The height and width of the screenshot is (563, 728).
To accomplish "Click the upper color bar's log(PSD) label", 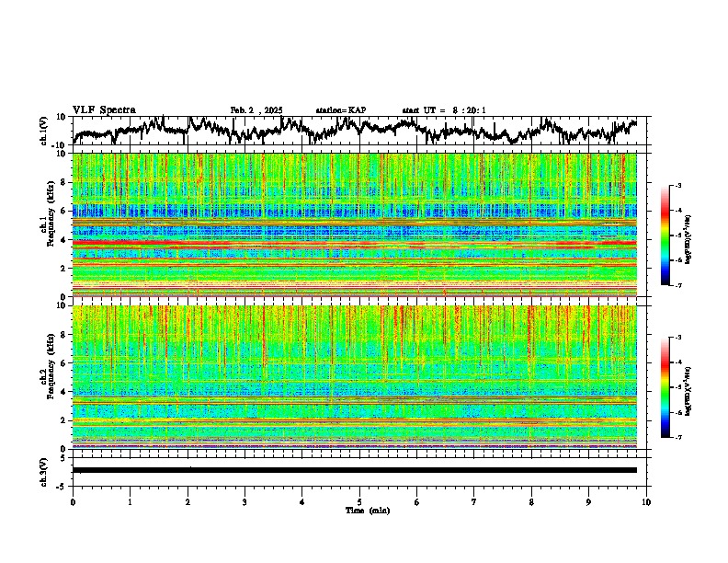I will click(688, 240).
